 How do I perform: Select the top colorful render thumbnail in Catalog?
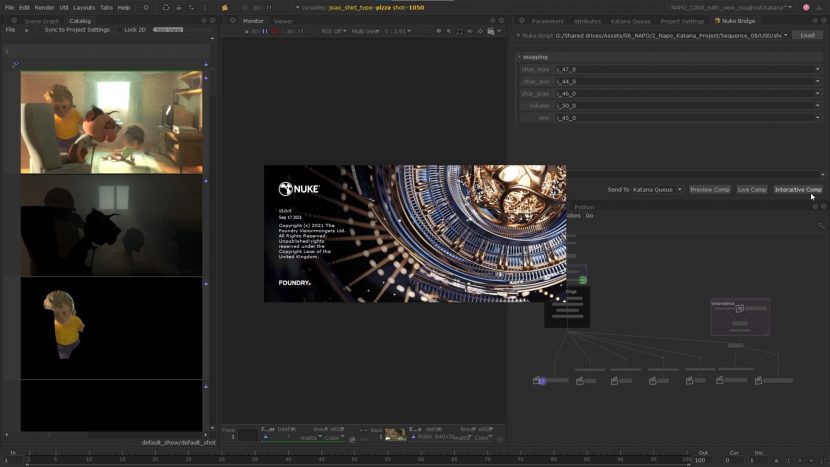pos(111,121)
